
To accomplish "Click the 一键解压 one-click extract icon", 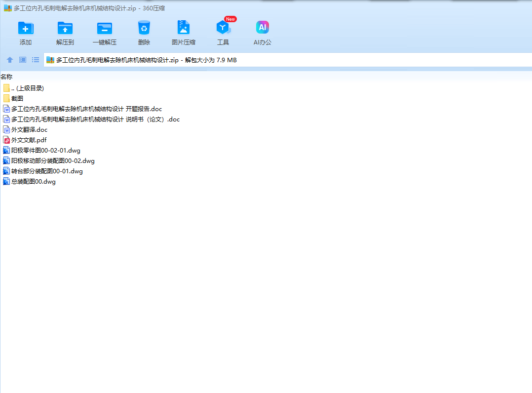I will (x=105, y=28).
